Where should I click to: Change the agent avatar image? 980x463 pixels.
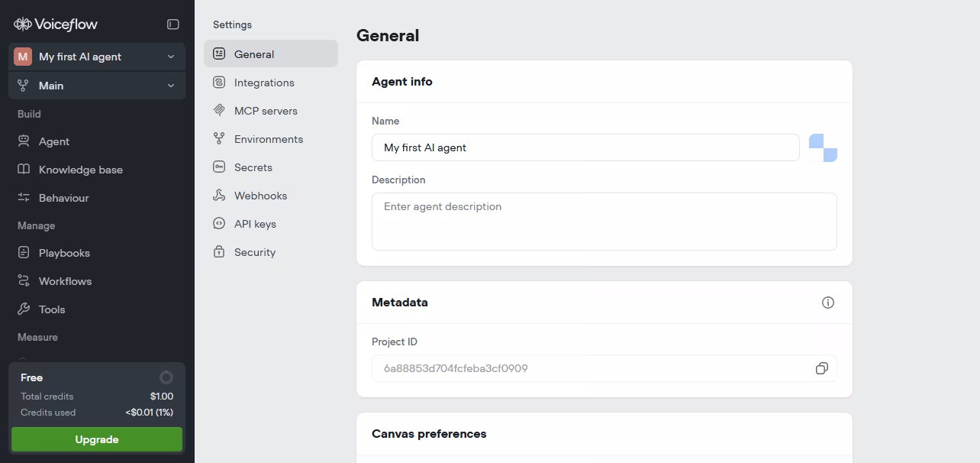tap(823, 147)
